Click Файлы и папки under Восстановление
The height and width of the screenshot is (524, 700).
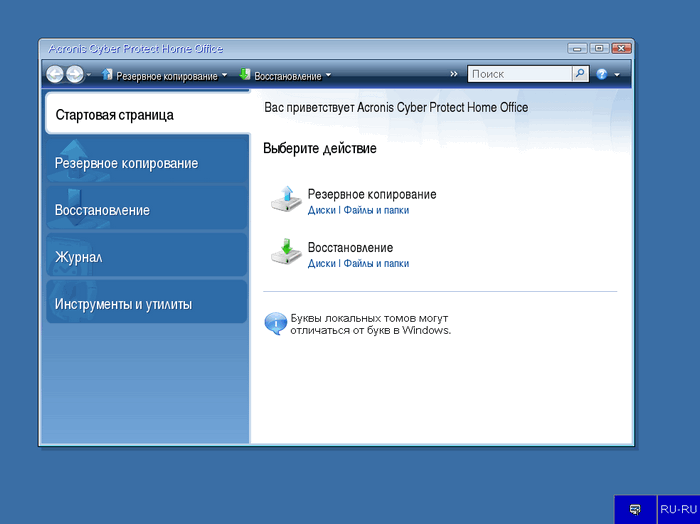(376, 263)
